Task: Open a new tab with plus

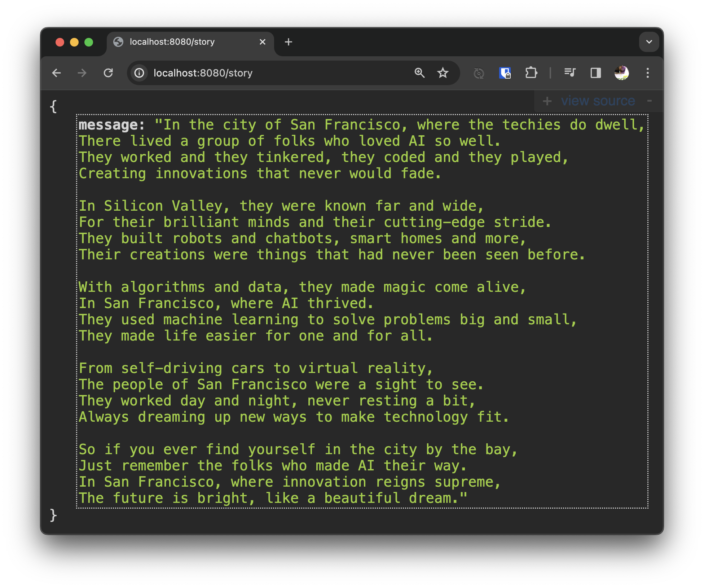Action: (289, 42)
